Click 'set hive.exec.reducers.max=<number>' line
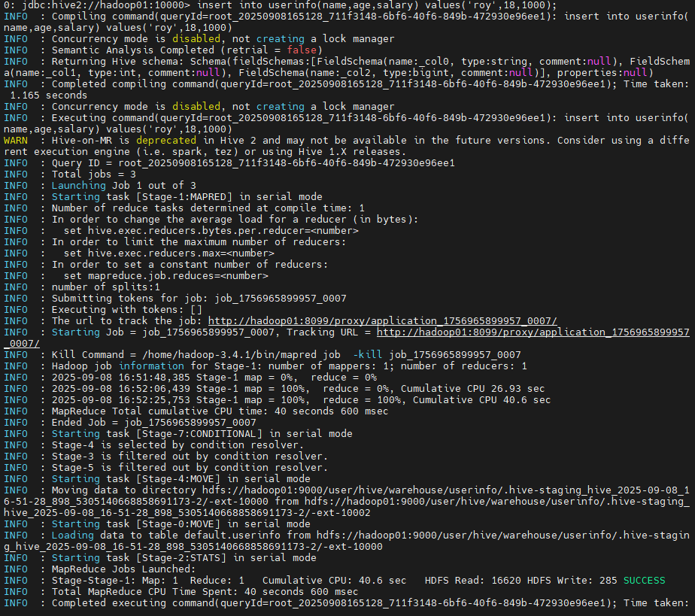This screenshot has width=695, height=616. 169,253
